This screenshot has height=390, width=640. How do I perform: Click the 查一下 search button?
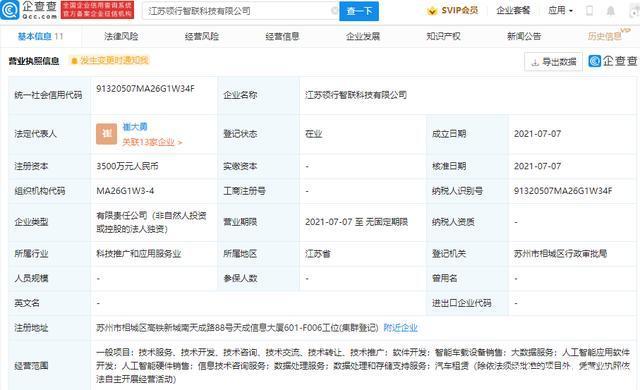[x=359, y=11]
